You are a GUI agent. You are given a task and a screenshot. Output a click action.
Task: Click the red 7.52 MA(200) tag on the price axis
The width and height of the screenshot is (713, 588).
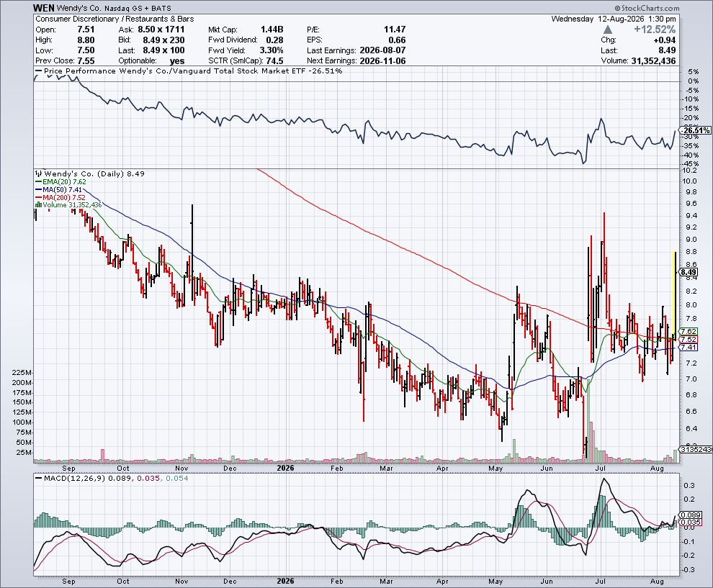tap(688, 340)
